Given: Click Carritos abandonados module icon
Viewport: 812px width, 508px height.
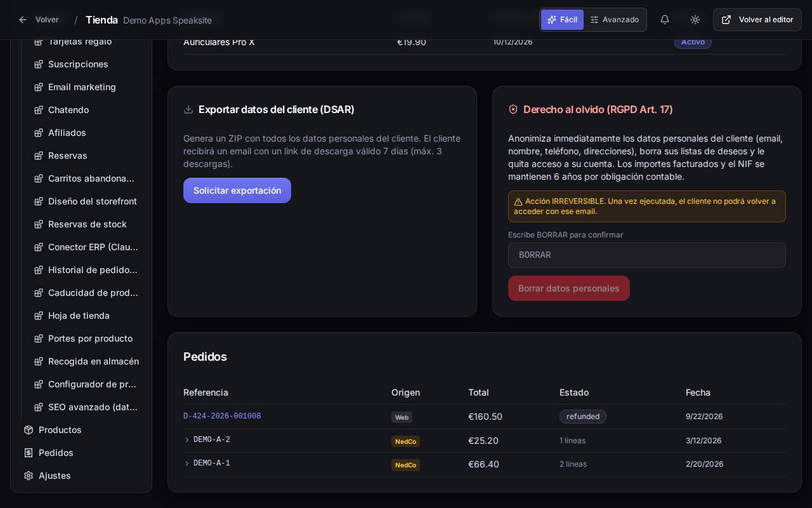Looking at the screenshot, I should [39, 178].
